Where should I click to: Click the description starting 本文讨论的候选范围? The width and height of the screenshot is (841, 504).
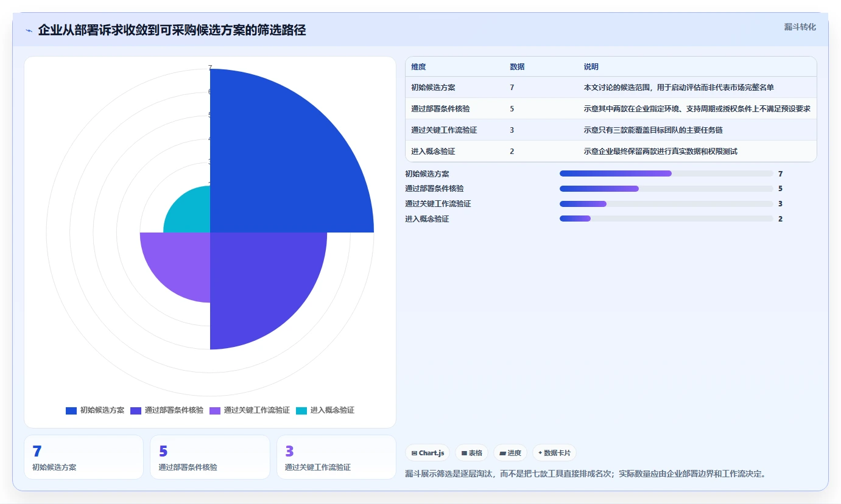coord(678,88)
